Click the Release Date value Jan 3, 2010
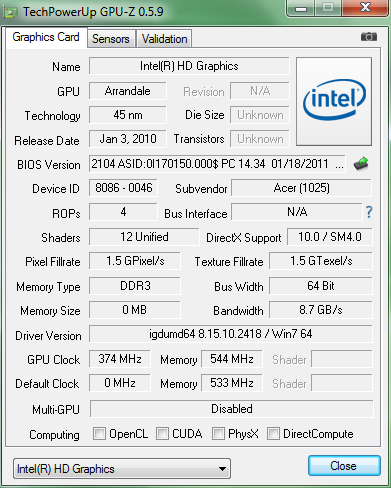The image size is (391, 488). (x=128, y=139)
